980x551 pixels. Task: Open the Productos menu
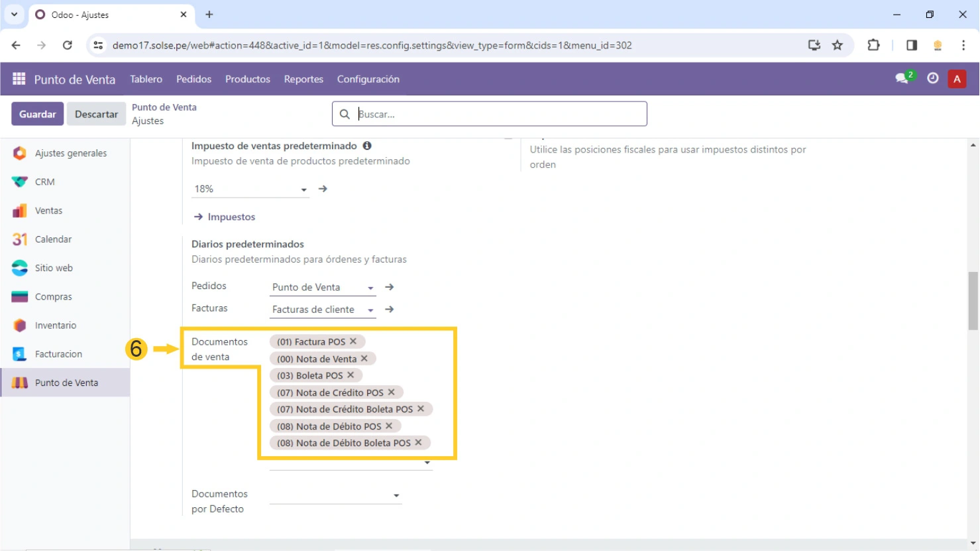coord(247,79)
